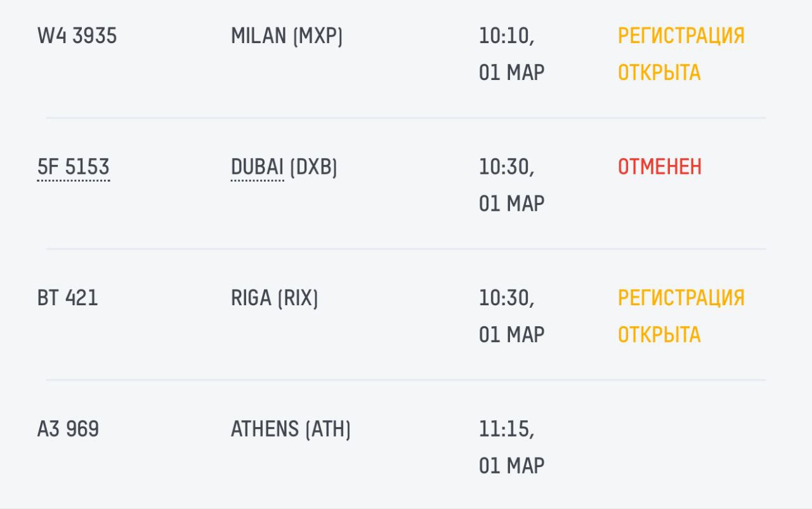The image size is (812, 509).
Task: Click the date in the Dubai row
Action: point(511,204)
